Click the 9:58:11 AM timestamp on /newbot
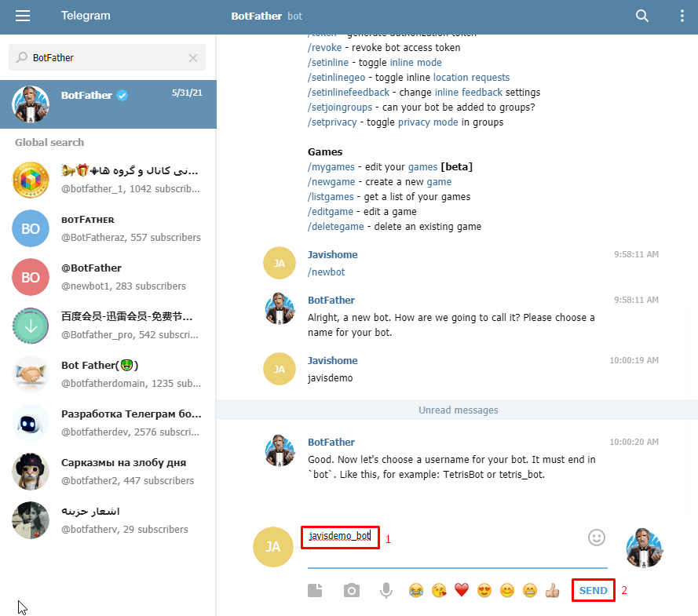Screen dimensions: 698x616 [636, 254]
